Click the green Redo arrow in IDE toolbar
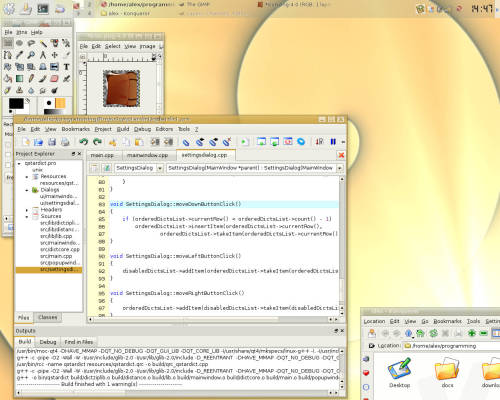The height and width of the screenshot is (400, 500). pos(97,142)
